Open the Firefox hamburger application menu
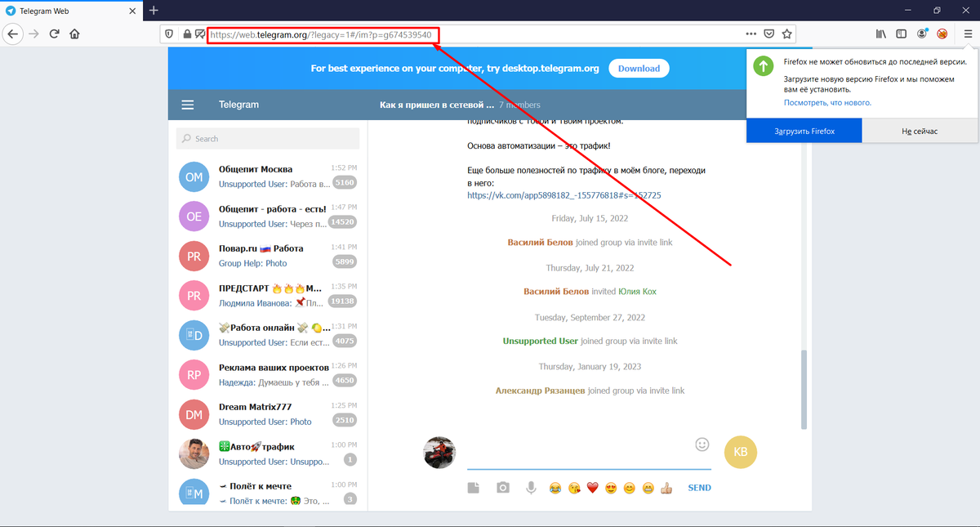Viewport: 980px width, 527px height. tap(968, 34)
